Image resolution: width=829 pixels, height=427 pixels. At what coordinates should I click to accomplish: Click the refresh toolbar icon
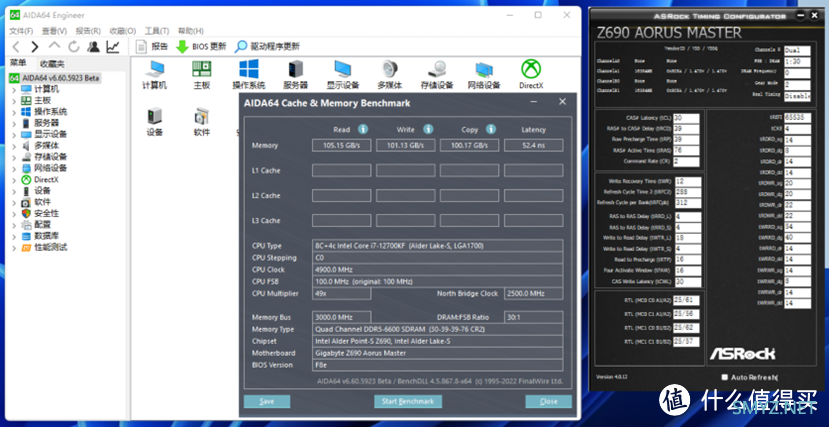click(73, 47)
